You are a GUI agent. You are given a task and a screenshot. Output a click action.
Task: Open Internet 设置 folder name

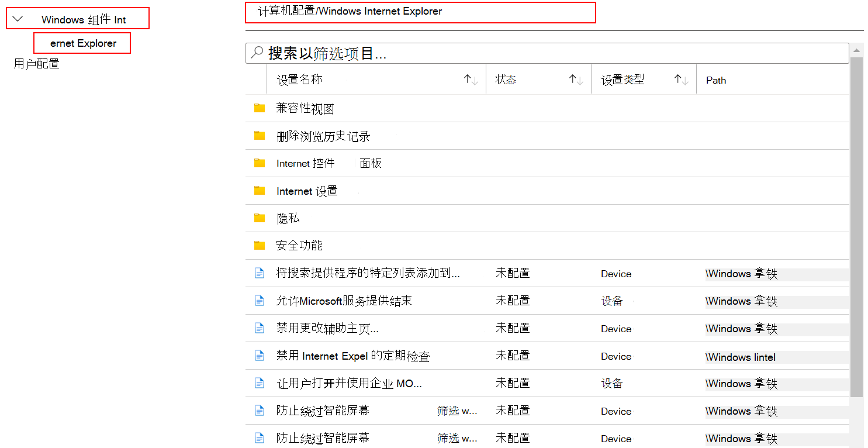pos(307,191)
